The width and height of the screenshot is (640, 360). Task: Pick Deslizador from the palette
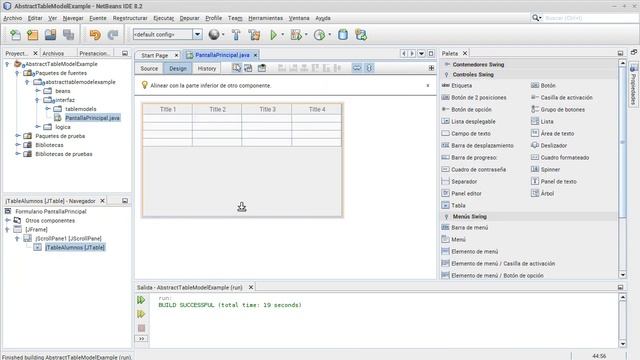pos(553,145)
